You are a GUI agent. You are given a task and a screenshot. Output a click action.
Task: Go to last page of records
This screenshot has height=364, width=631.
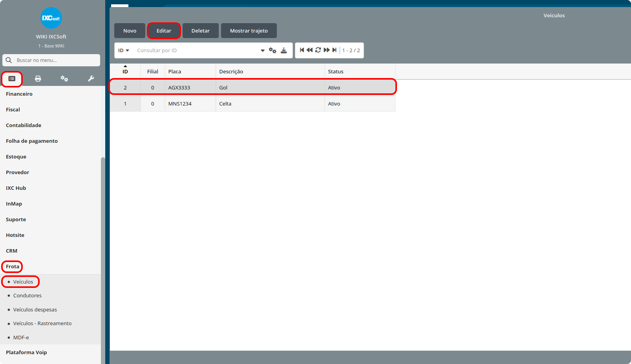[334, 50]
